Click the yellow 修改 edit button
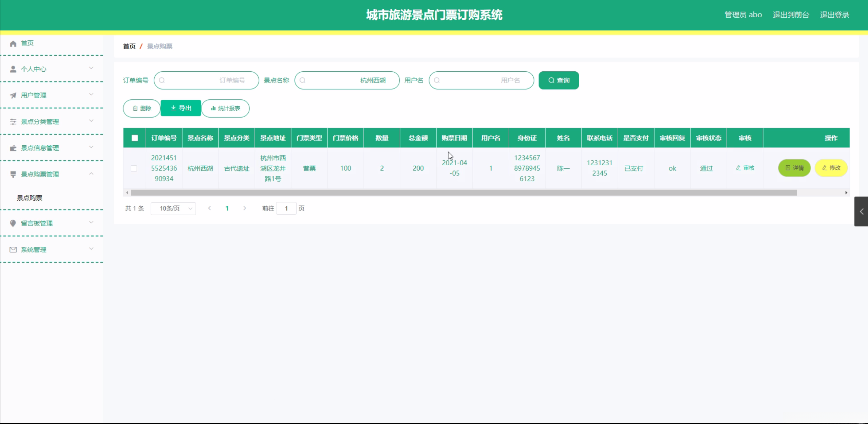The width and height of the screenshot is (868, 424). click(x=831, y=168)
